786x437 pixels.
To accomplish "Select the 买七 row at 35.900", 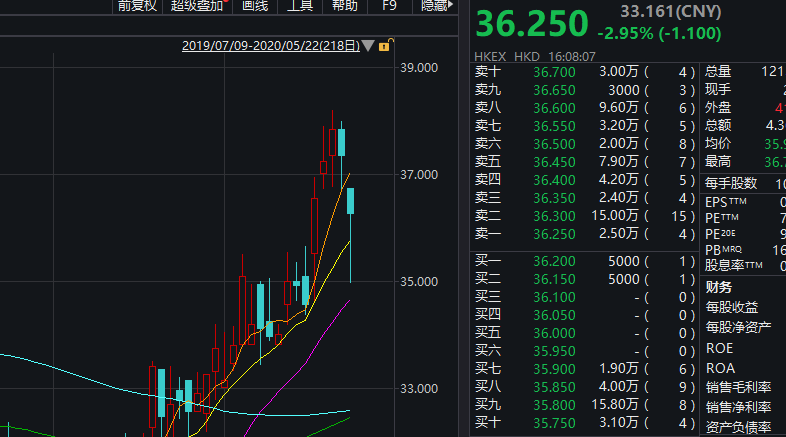I will pos(584,369).
